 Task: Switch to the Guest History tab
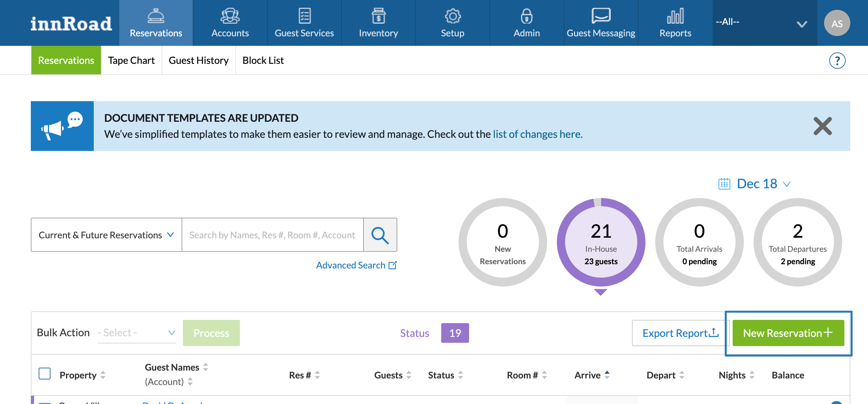[198, 60]
